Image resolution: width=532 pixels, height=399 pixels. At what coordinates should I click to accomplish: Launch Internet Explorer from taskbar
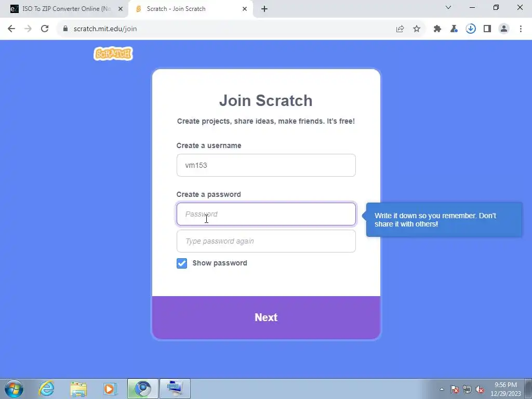46,389
